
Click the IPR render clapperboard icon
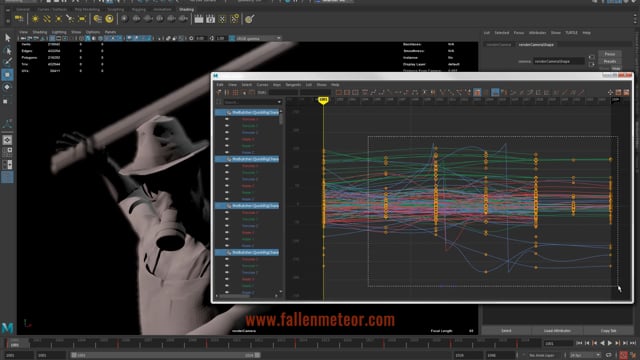coord(211,19)
